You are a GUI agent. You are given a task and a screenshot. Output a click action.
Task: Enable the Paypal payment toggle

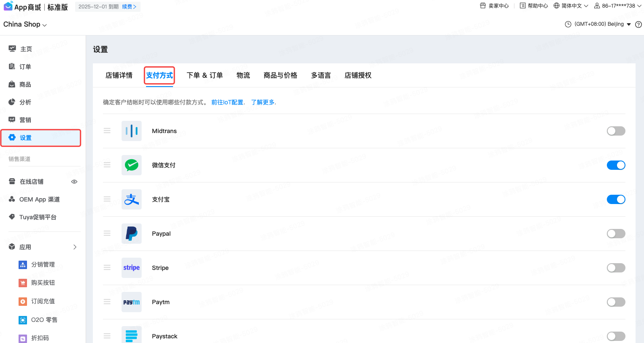(x=616, y=234)
